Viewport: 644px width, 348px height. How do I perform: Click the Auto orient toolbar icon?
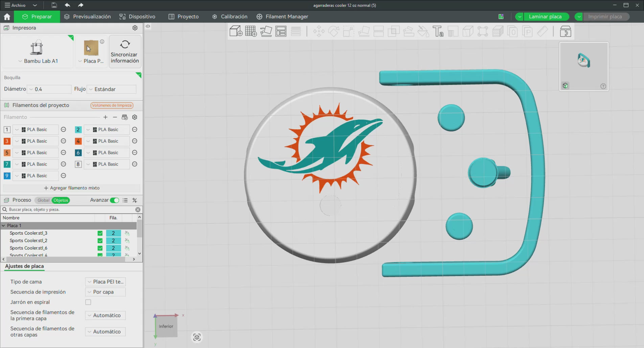point(266,31)
